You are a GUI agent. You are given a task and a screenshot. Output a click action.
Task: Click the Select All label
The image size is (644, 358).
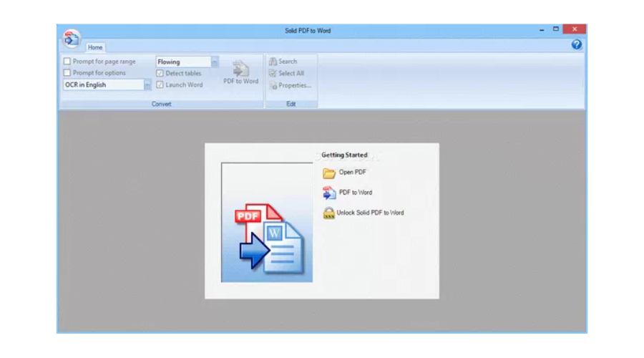(291, 73)
